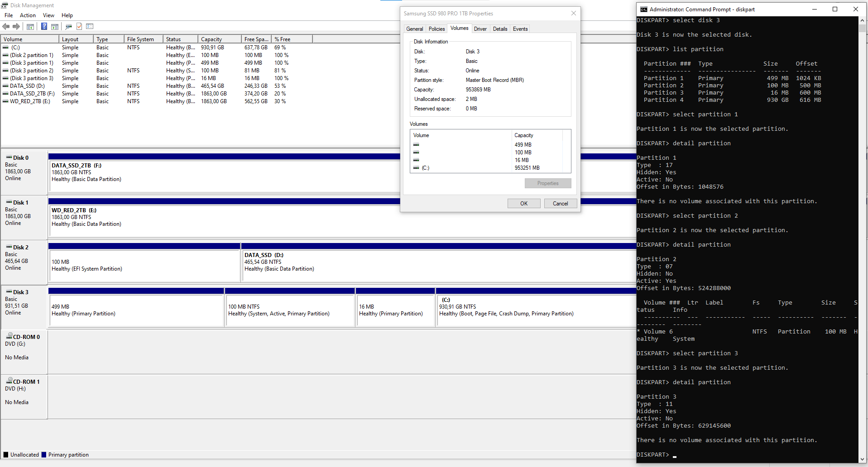This screenshot has height=467, width=868.
Task: Click the checkmark document toolbar icon
Action: (79, 27)
